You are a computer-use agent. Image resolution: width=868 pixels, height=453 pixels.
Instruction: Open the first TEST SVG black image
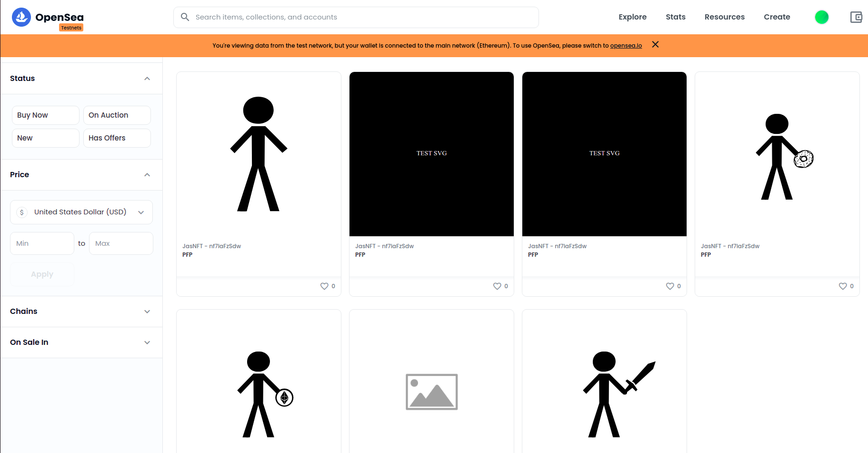pos(431,154)
